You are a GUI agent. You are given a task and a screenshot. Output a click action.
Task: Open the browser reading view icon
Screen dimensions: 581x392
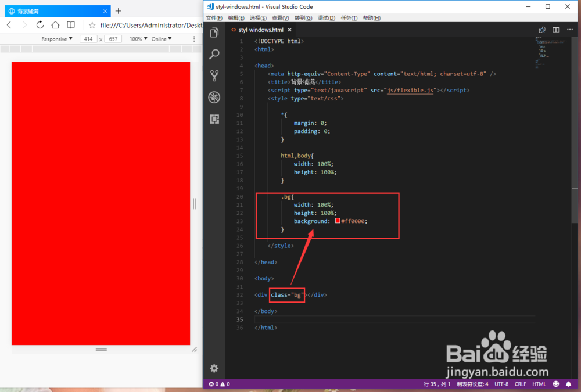coord(71,25)
